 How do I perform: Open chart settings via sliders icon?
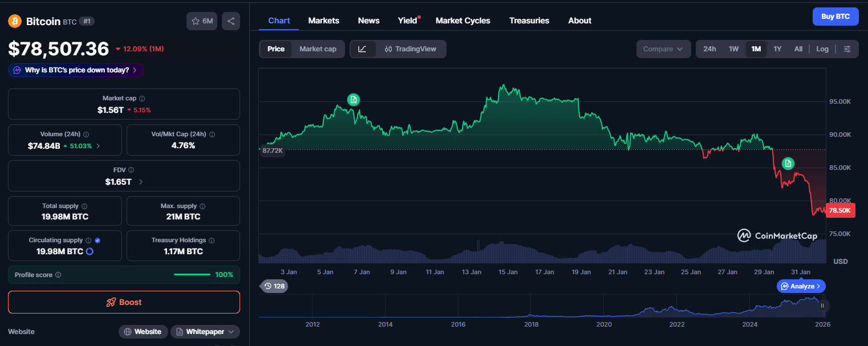(x=847, y=49)
